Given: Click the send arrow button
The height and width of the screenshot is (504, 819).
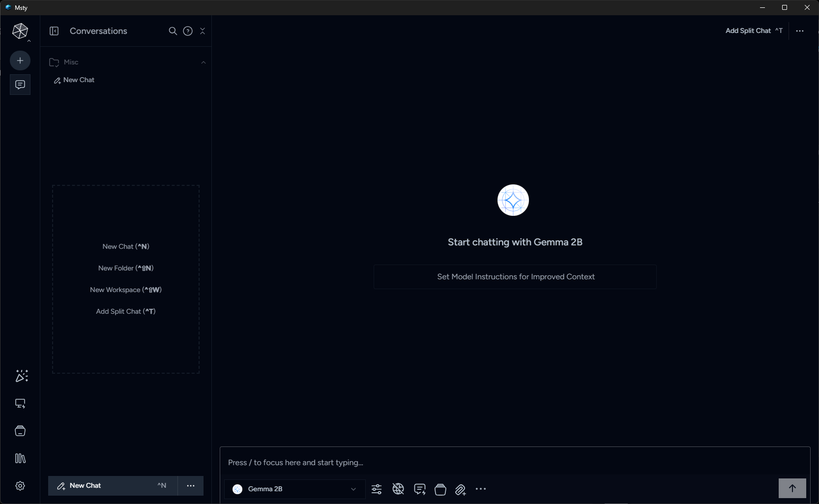Looking at the screenshot, I should 792,488.
